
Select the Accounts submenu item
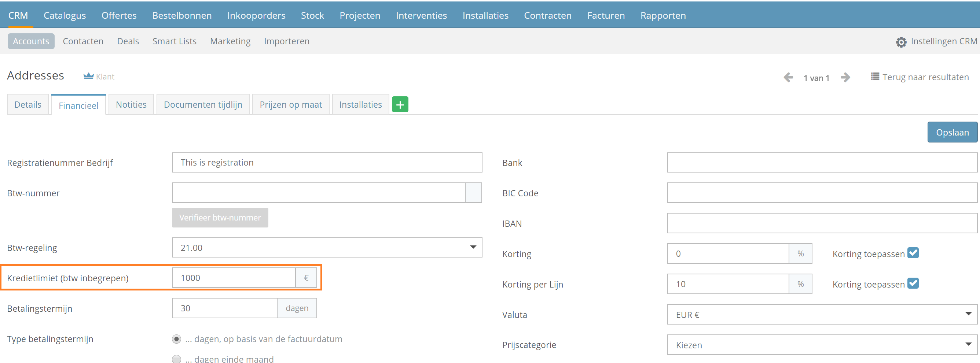click(x=31, y=41)
